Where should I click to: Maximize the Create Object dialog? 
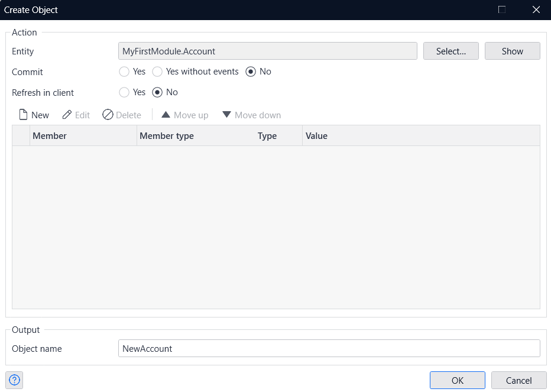502,9
